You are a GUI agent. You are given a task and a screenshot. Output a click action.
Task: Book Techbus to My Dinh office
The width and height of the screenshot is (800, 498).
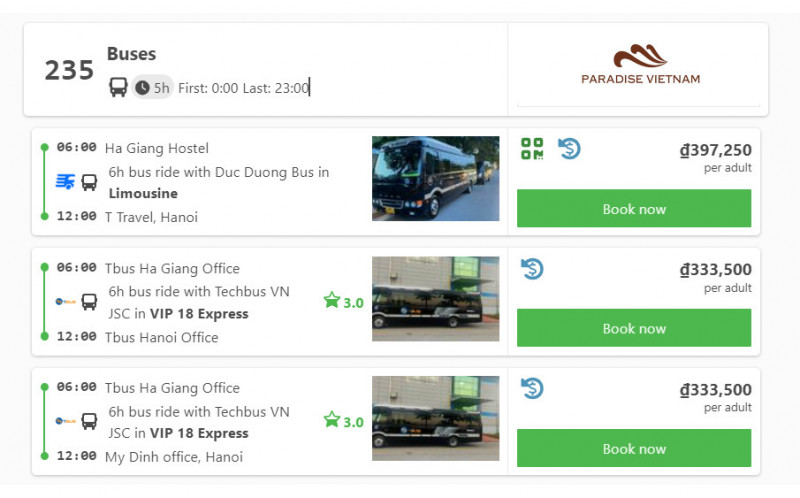point(634,448)
